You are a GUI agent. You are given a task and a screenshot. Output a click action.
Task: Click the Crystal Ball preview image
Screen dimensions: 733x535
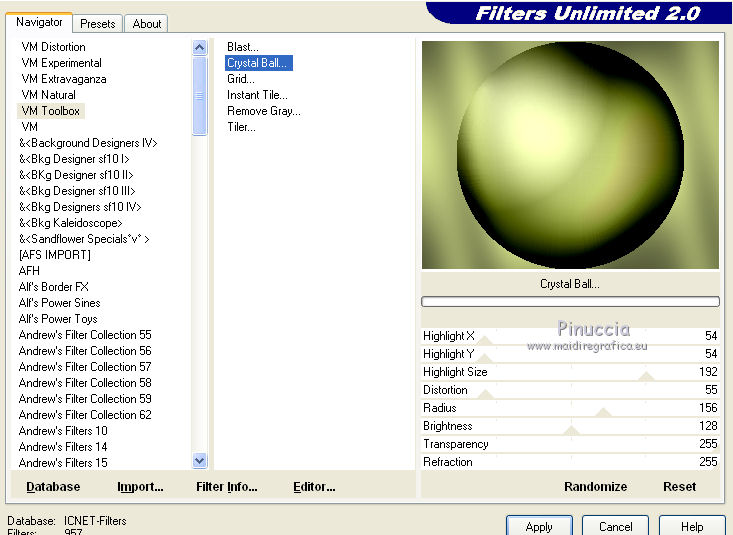(x=570, y=155)
